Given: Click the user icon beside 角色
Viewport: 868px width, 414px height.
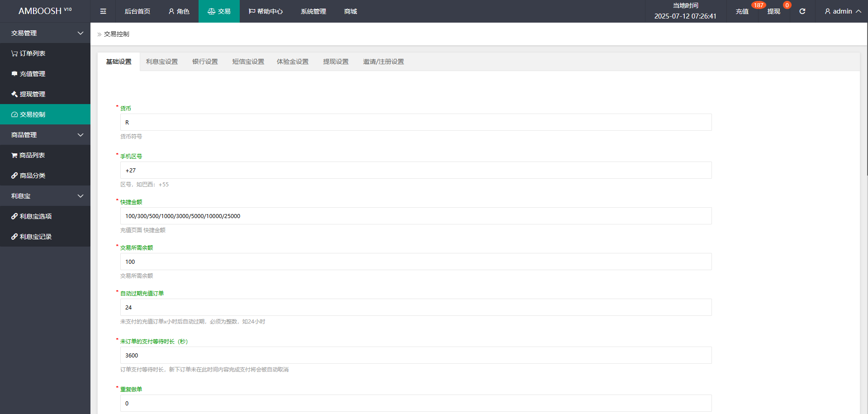Looking at the screenshot, I should (171, 11).
